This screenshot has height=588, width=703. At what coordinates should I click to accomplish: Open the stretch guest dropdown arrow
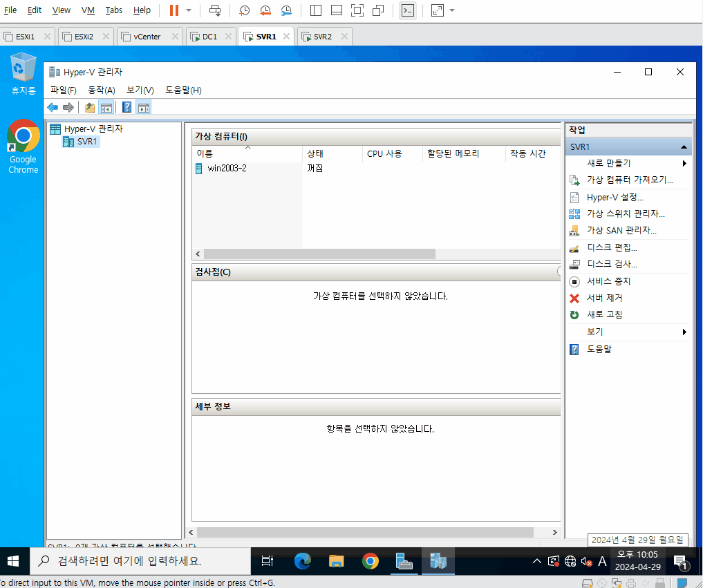click(x=452, y=10)
